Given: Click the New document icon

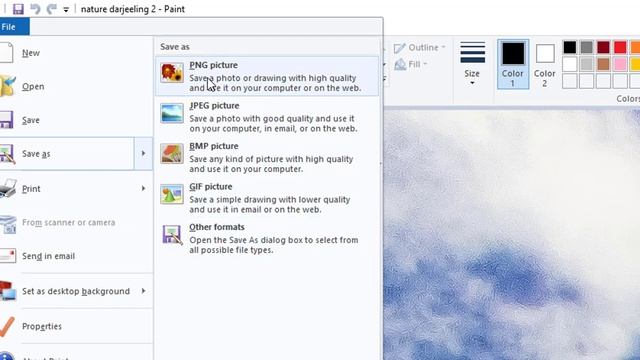Looking at the screenshot, I should click(x=7, y=53).
